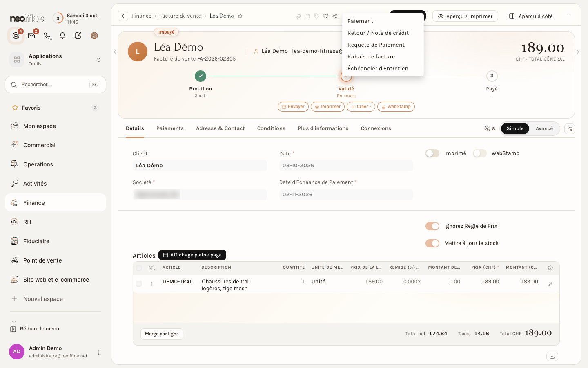The image size is (588, 368).
Task: Open the Opérations module
Action: [x=56, y=164]
